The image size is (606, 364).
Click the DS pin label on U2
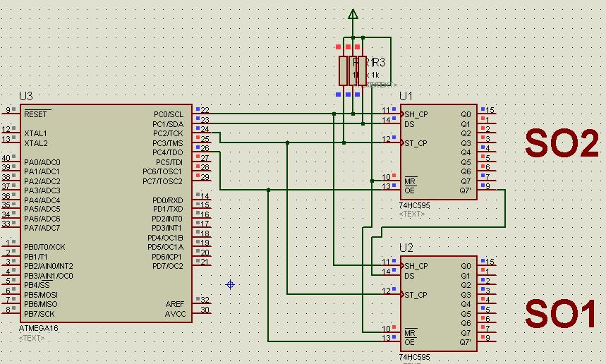pos(409,276)
